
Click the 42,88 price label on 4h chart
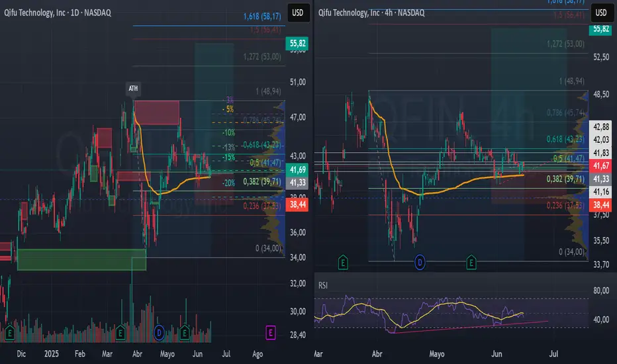[600, 126]
